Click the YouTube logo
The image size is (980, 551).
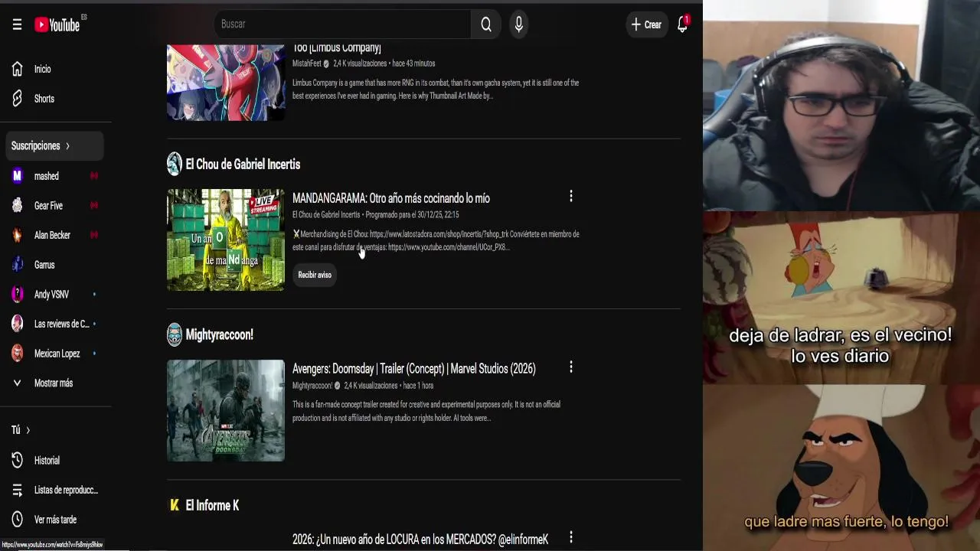coord(58,24)
